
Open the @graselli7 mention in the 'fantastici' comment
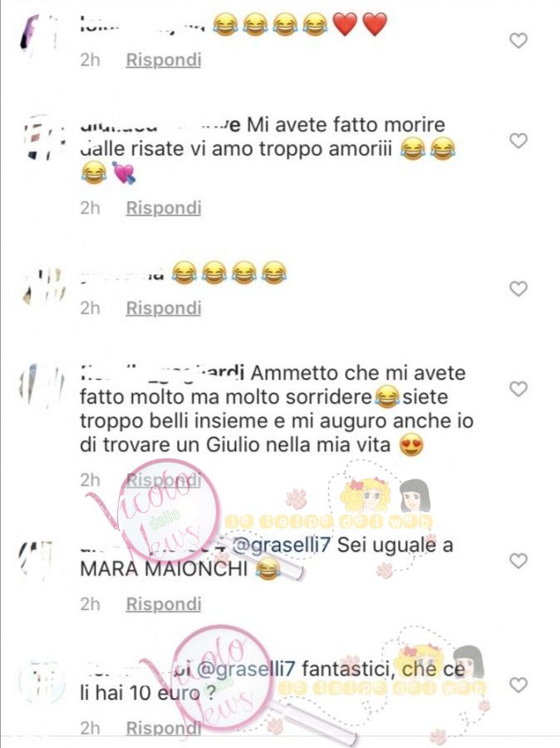tap(245, 669)
